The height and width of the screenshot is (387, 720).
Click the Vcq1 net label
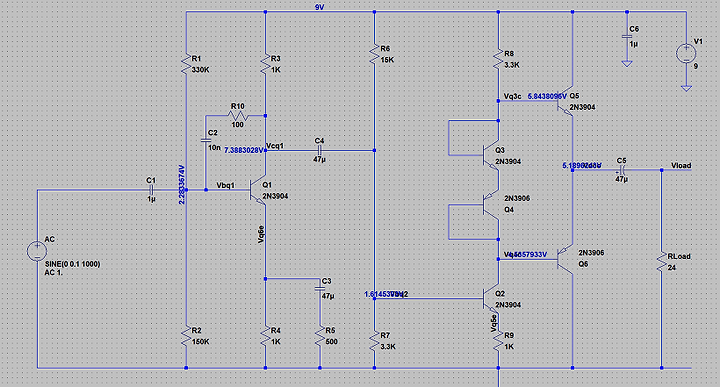(275, 146)
